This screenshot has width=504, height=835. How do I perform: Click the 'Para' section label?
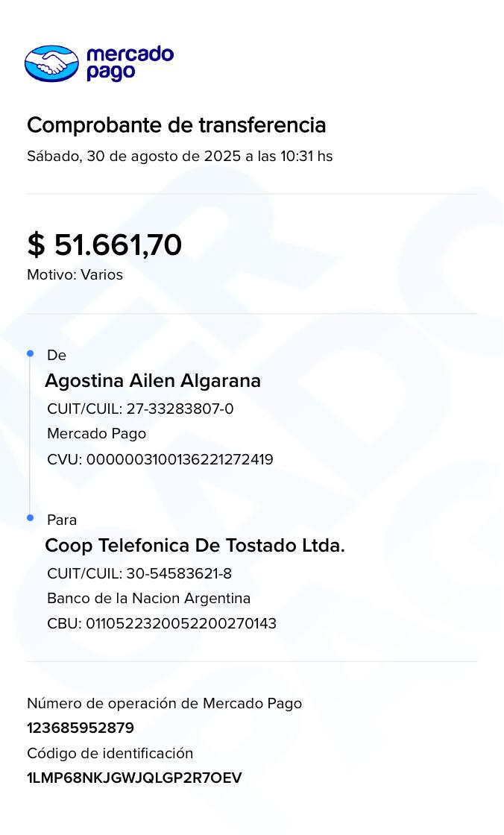coord(62,520)
